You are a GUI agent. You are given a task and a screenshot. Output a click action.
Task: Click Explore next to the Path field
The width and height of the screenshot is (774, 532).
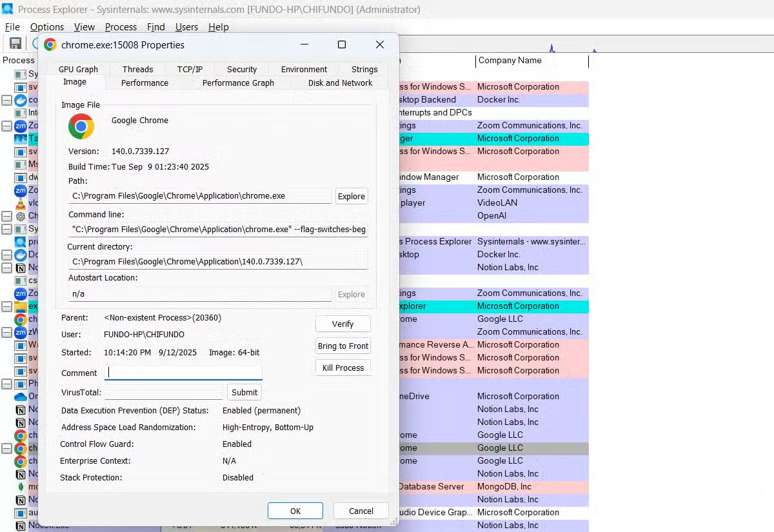[352, 196]
